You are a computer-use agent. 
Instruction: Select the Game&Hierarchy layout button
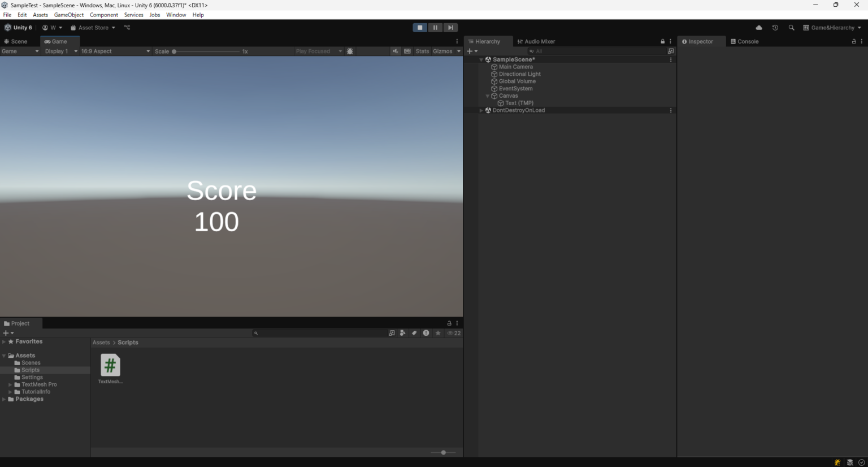coord(832,27)
